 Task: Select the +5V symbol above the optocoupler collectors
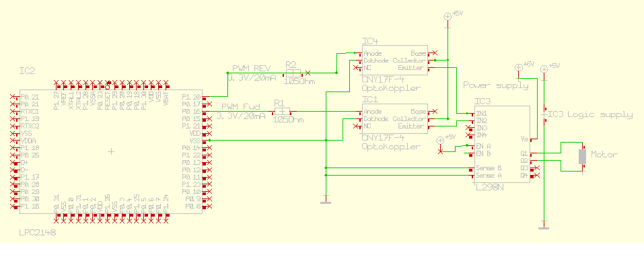[x=448, y=16]
